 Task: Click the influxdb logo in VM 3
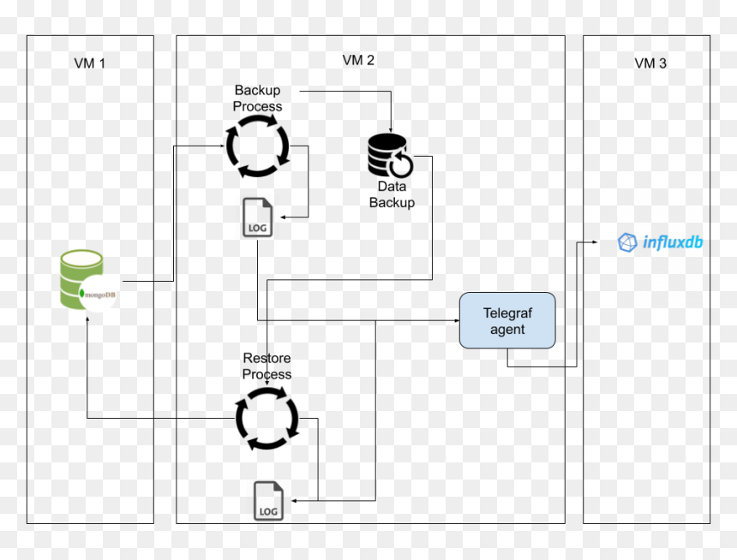[660, 242]
